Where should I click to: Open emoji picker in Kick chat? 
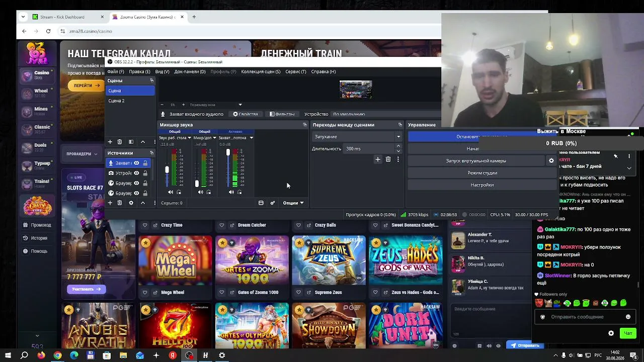(x=628, y=317)
